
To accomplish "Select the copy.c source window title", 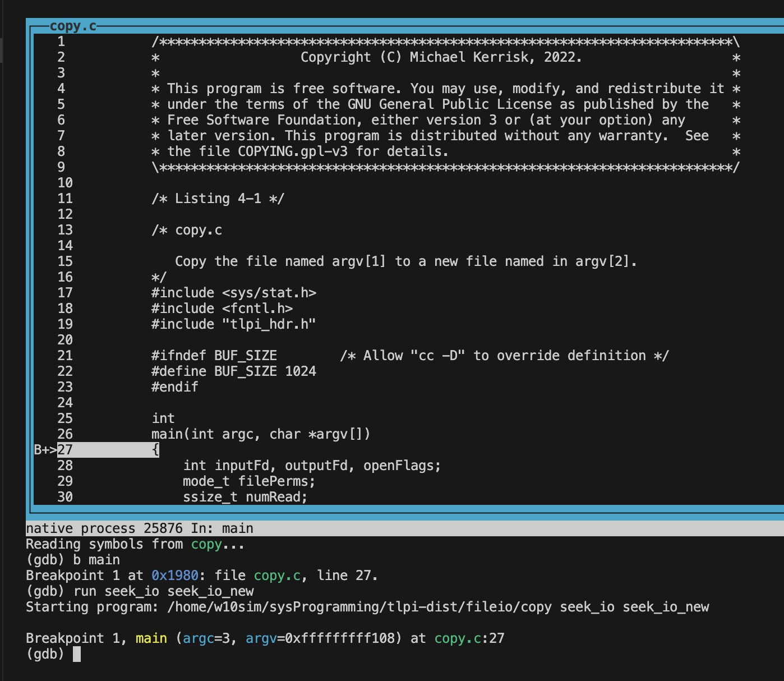I will point(73,26).
